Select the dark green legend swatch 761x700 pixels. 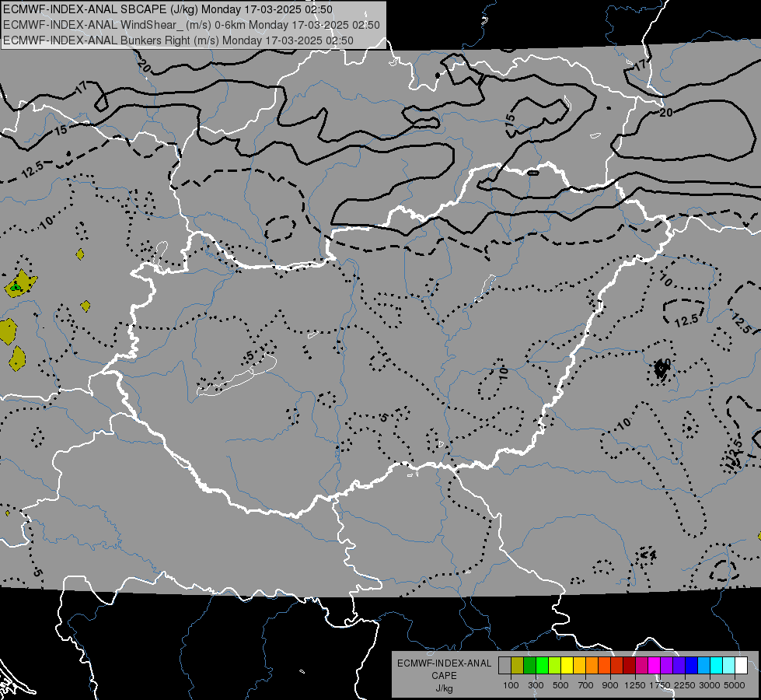(529, 666)
